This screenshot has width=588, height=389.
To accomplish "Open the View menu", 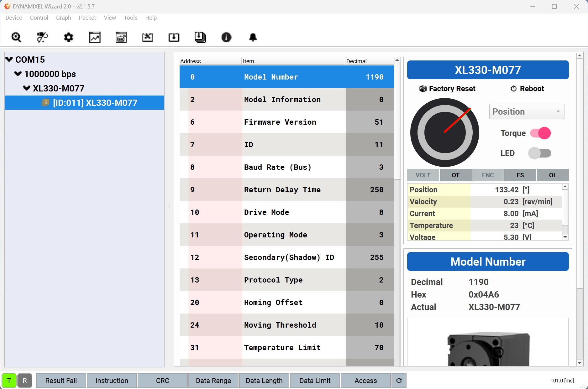I will tap(110, 18).
